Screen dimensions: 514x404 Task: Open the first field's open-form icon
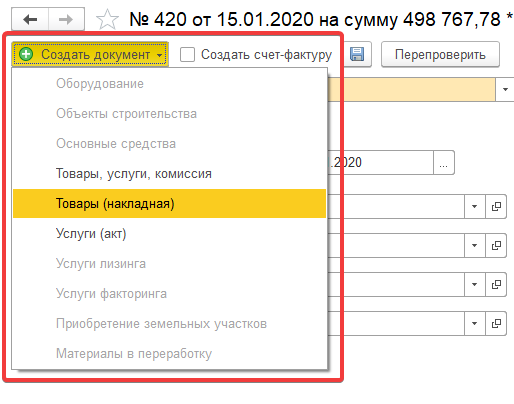496,206
